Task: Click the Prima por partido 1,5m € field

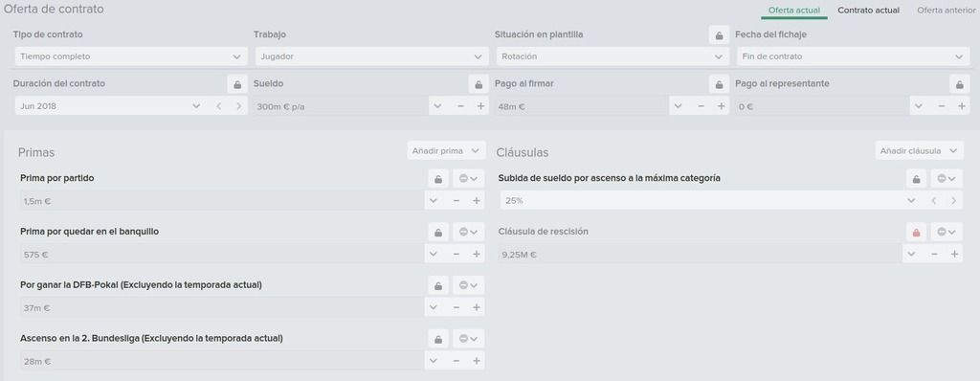Action: [220, 201]
